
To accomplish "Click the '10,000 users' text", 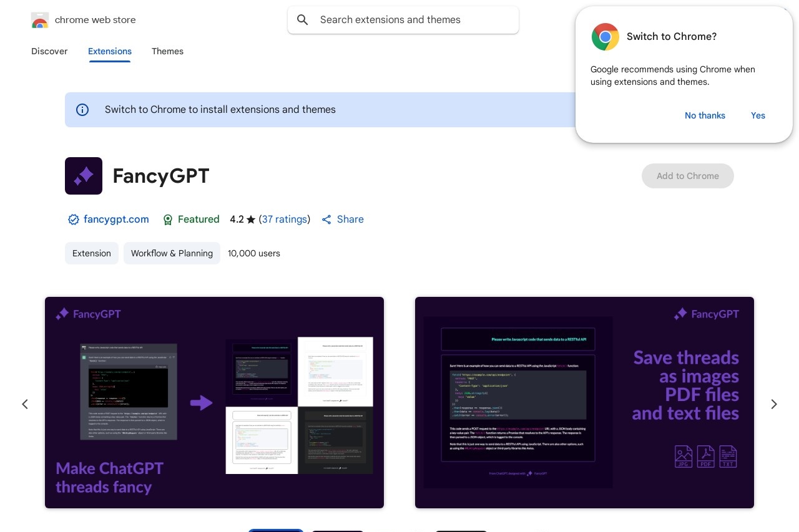I will tap(254, 253).
